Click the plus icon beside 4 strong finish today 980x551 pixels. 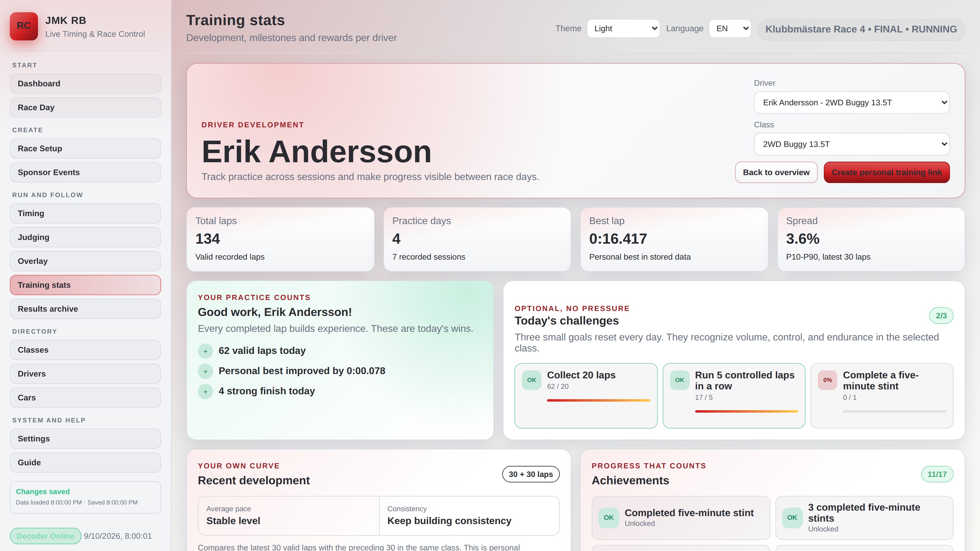pyautogui.click(x=205, y=391)
